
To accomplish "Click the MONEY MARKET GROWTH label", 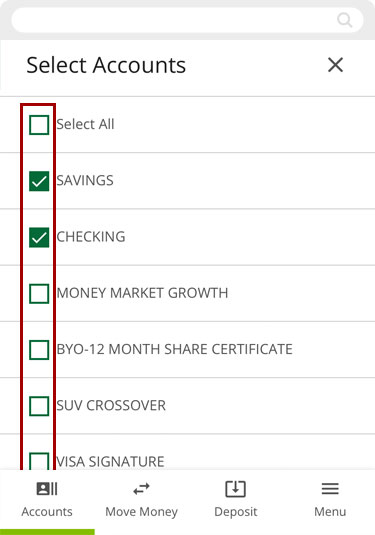I will pyautogui.click(x=142, y=293).
